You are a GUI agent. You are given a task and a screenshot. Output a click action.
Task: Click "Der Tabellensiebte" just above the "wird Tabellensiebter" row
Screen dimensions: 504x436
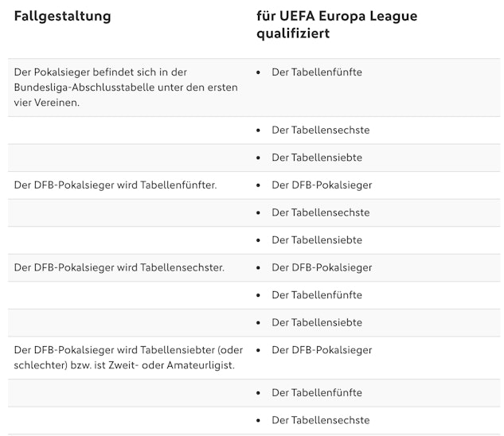[316, 322]
